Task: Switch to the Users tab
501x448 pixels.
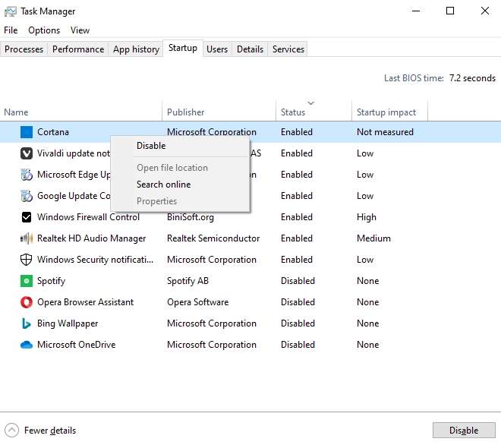Action: pos(217,49)
